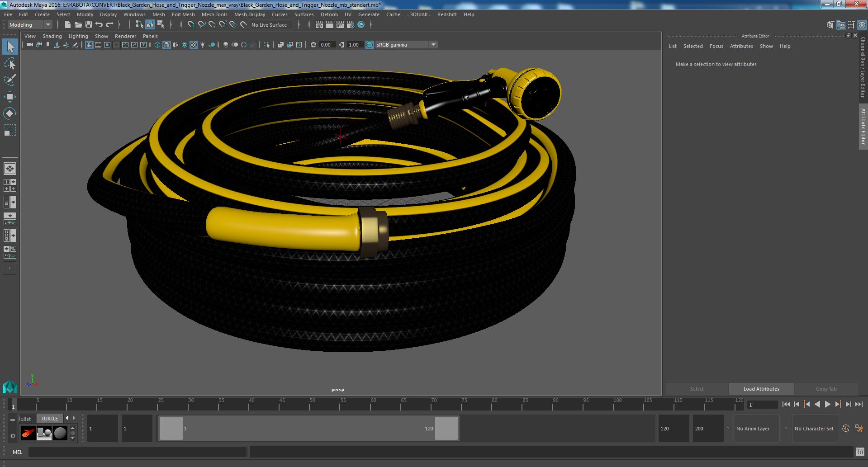
Task: Choose the Rotate tool in toolbox
Action: click(x=10, y=113)
